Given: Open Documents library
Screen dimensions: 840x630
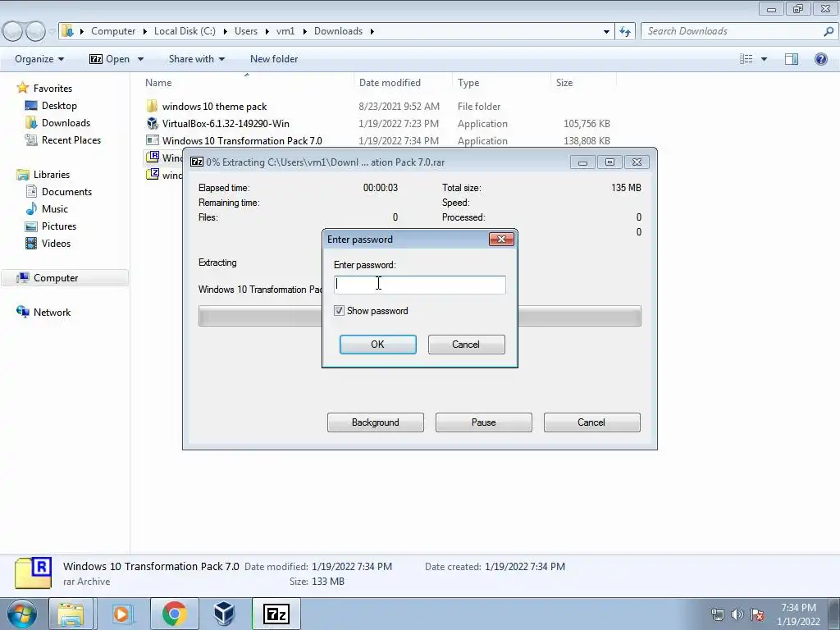Looking at the screenshot, I should (66, 192).
